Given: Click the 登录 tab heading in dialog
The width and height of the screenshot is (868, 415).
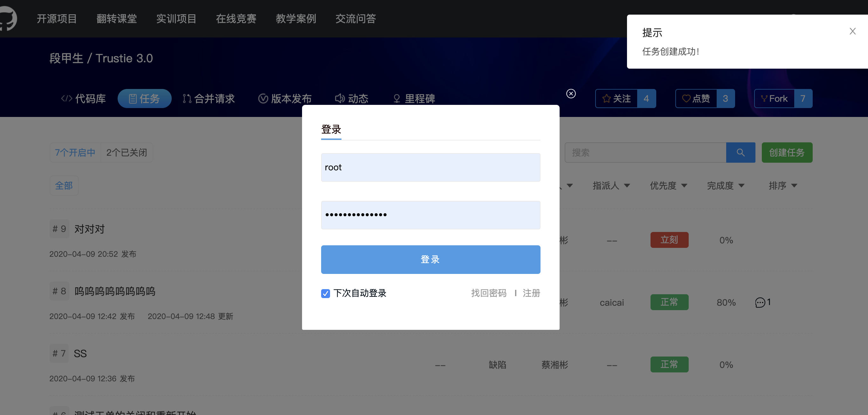Looking at the screenshot, I should pos(331,129).
